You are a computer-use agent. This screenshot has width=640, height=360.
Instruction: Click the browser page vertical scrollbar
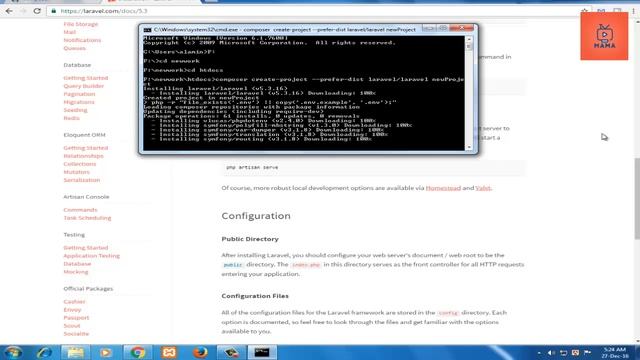pyautogui.click(x=637, y=198)
